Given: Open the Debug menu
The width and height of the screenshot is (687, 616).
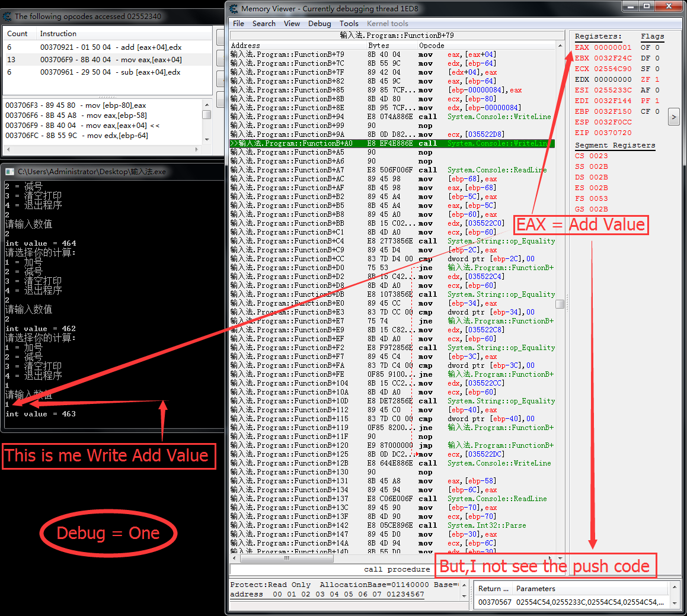Looking at the screenshot, I should (x=319, y=24).
